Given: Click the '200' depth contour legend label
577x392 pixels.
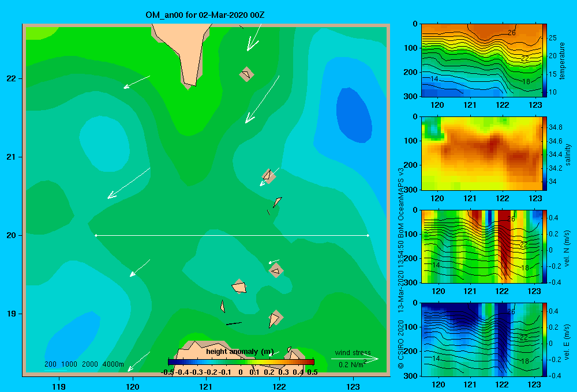Looking at the screenshot, I should coord(50,364).
